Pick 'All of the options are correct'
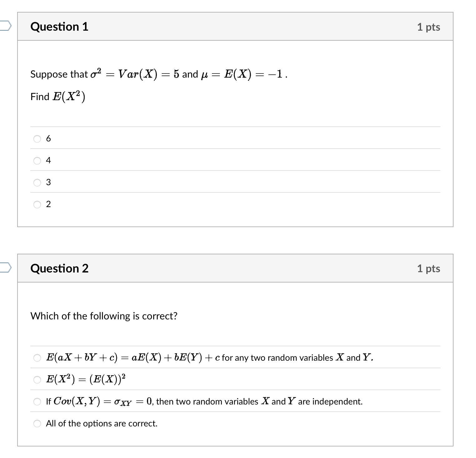 [37, 423]
